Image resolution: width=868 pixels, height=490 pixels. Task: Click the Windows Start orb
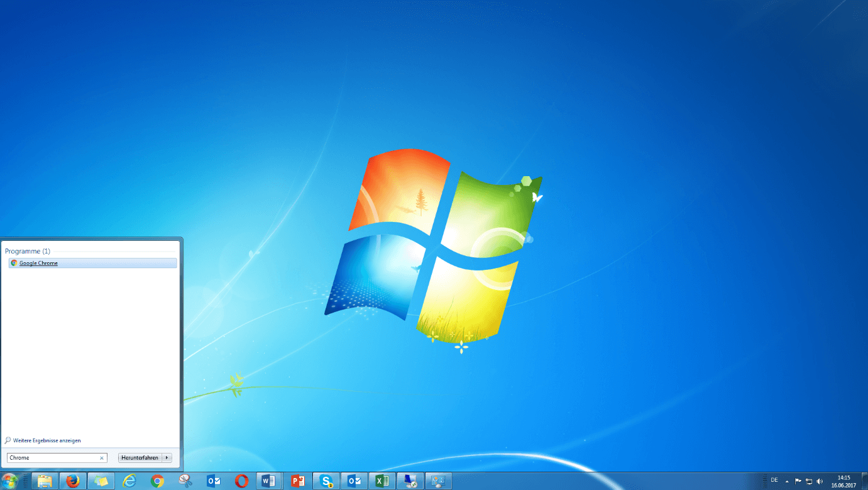(x=10, y=481)
